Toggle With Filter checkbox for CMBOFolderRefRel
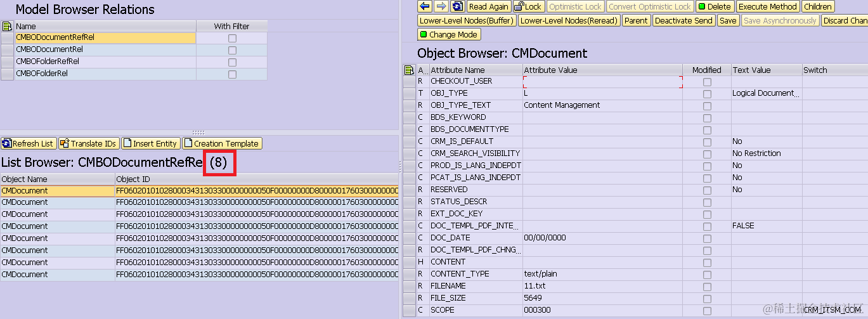868x319 pixels. pyautogui.click(x=232, y=62)
